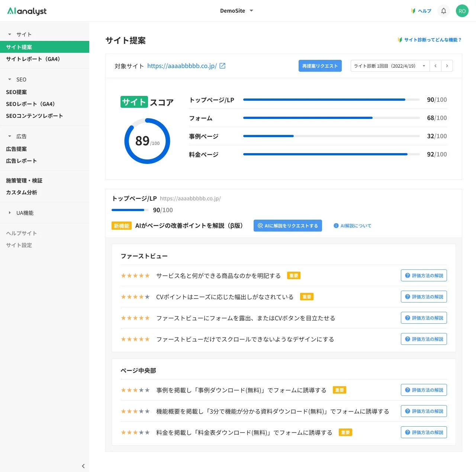Collapse the left sidebar with the chevron icon
Viewport: 476px width, 472px height.
tap(83, 466)
